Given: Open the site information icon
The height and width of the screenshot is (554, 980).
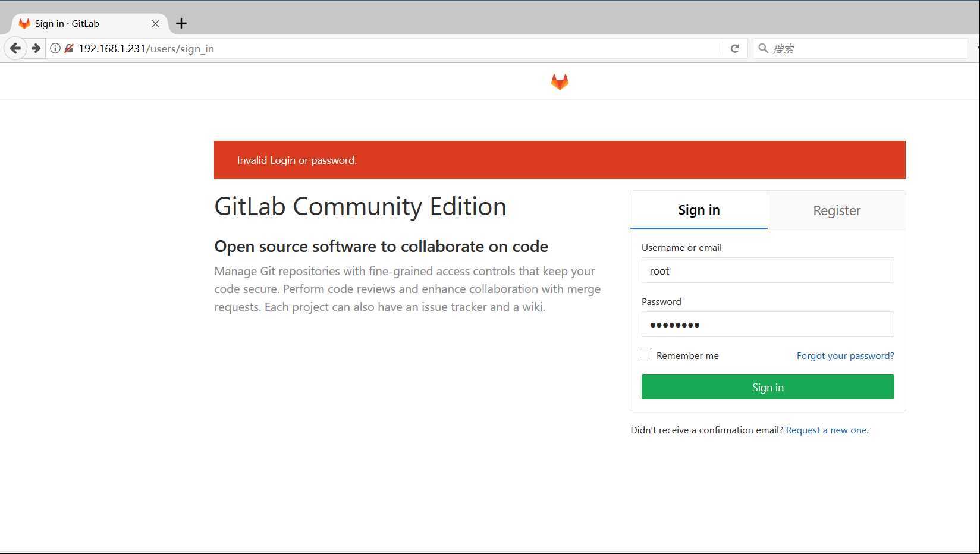Looking at the screenshot, I should tap(55, 48).
